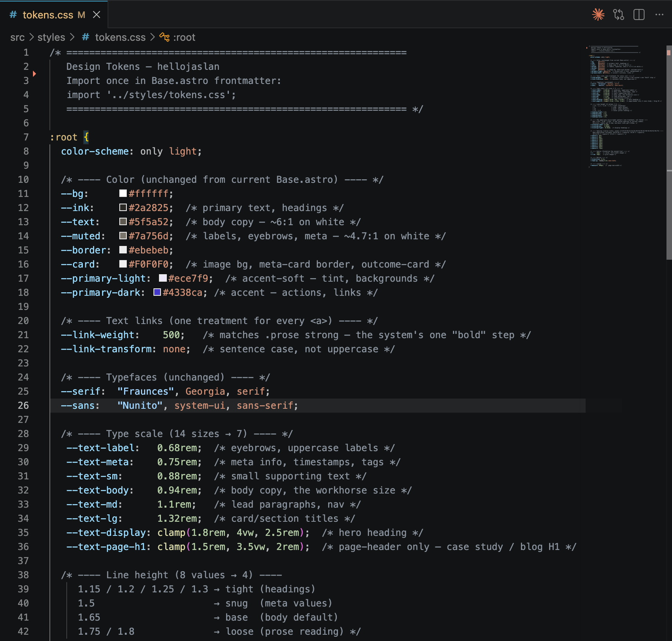Click the Text links comment header

point(219,320)
